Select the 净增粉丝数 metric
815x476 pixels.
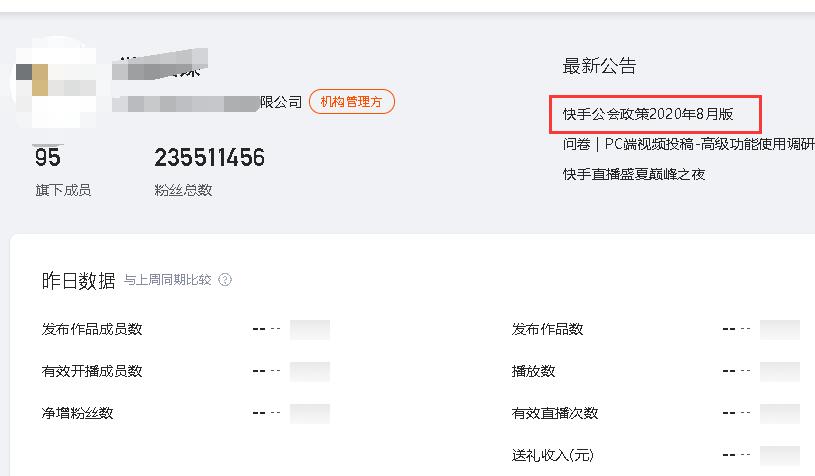pyautogui.click(x=77, y=413)
